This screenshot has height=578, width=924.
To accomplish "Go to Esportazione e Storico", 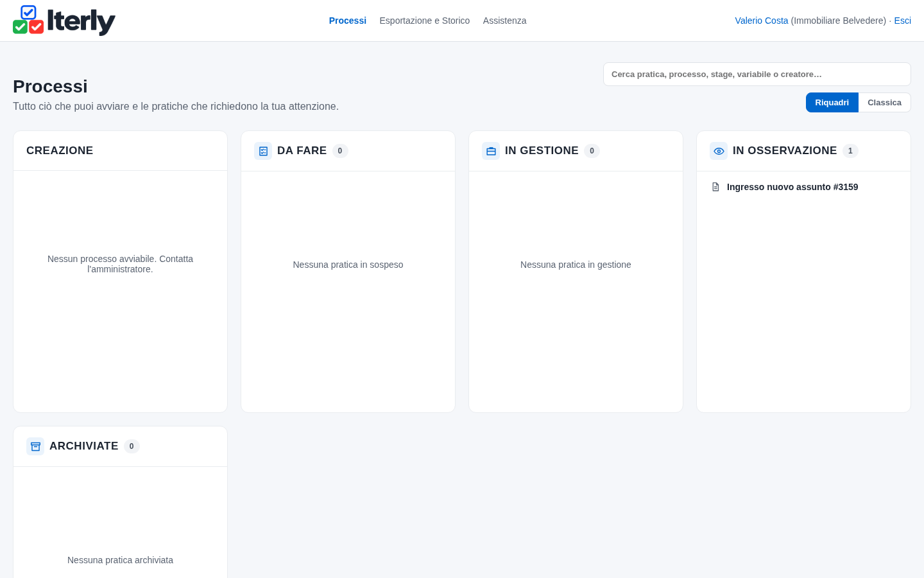I will pos(425,21).
